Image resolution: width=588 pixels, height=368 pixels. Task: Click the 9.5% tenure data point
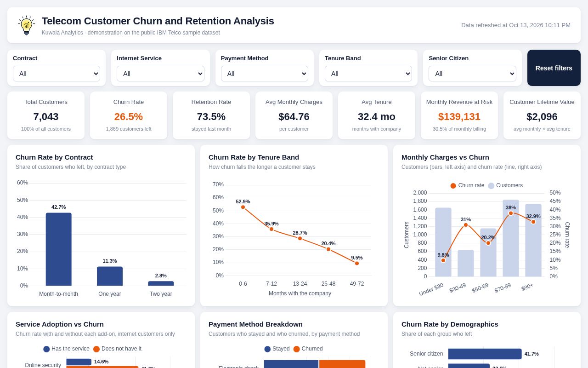pos(357,263)
